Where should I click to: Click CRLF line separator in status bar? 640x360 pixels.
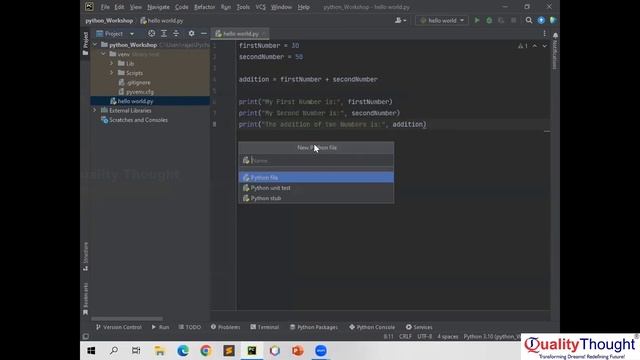[405, 336]
